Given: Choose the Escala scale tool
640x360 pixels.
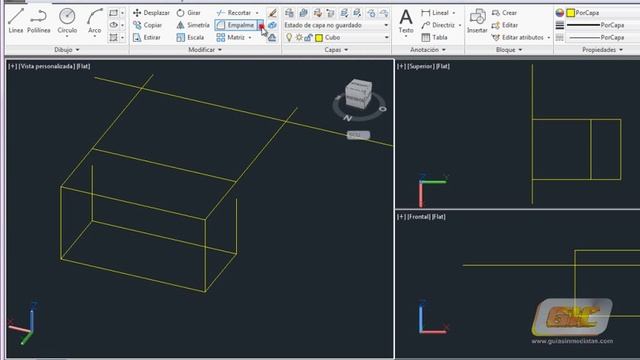Looking at the screenshot, I should click(x=190, y=38).
